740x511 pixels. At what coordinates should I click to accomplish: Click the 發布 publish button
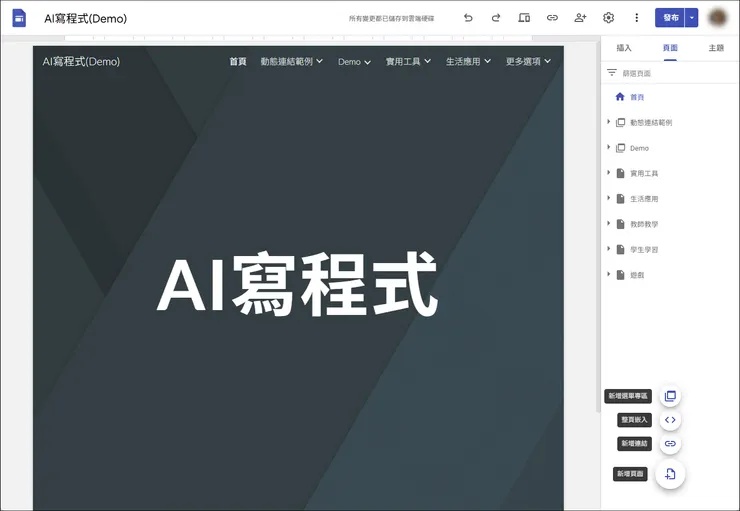[x=670, y=18]
